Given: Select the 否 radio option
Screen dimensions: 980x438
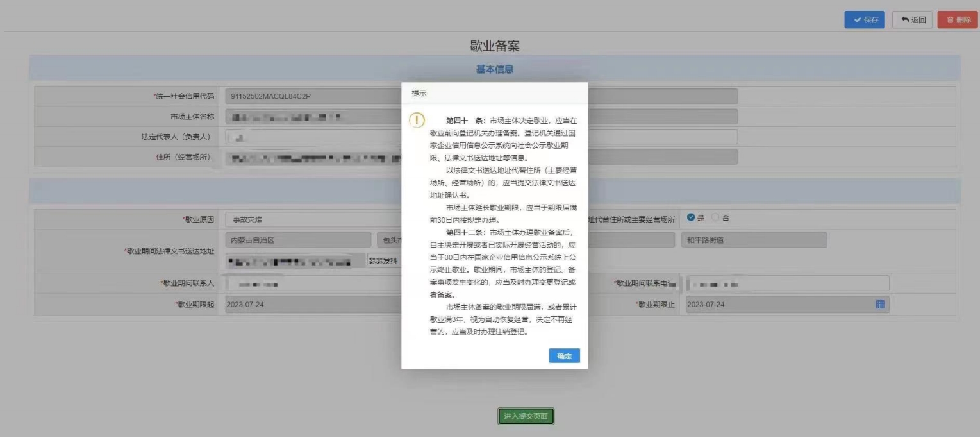Looking at the screenshot, I should [x=715, y=218].
